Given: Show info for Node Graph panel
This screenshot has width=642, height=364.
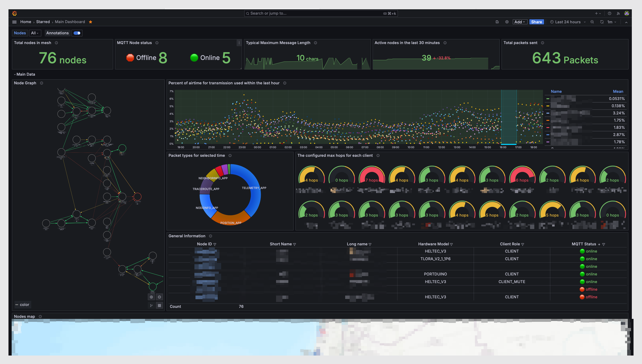Looking at the screenshot, I should [x=42, y=83].
